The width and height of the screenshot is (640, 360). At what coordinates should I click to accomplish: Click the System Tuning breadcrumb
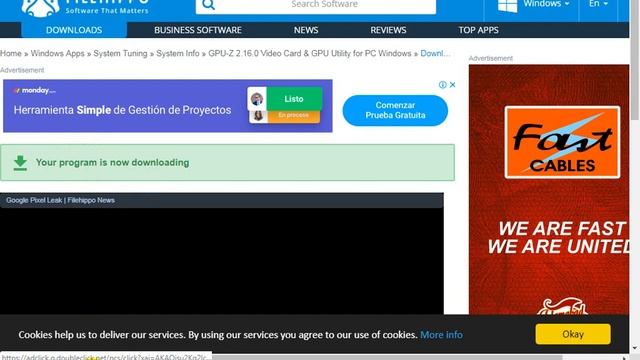tap(120, 53)
